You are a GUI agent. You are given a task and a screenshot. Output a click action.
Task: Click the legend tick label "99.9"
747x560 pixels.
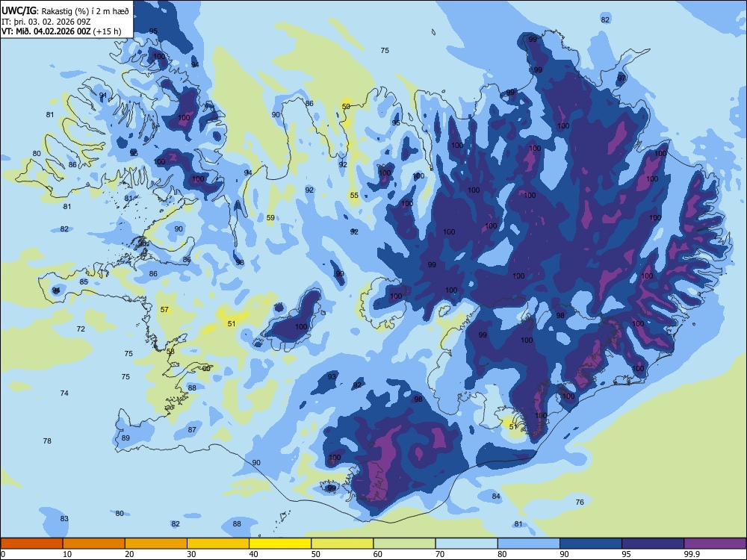(x=691, y=554)
